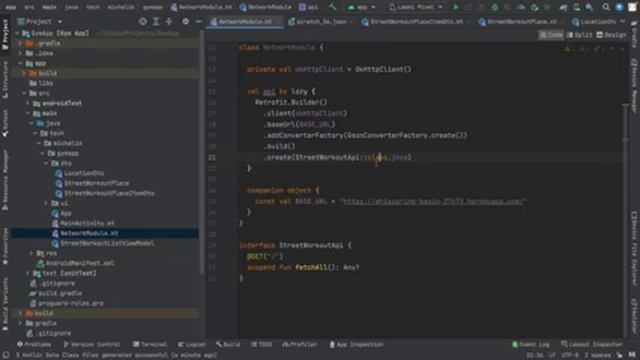Click UTF-8 encoding in status bar
This screenshot has height=360, width=640.
(x=570, y=355)
